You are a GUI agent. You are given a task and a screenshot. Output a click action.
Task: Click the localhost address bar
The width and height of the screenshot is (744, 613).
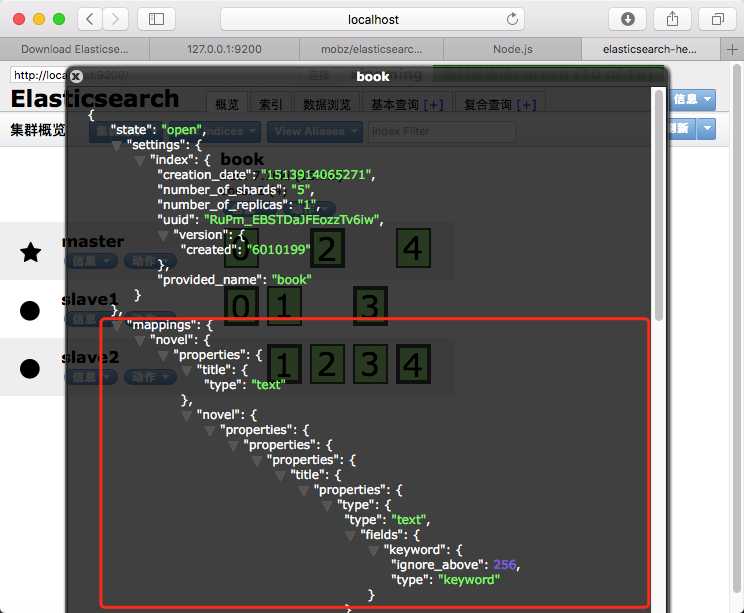click(372, 19)
